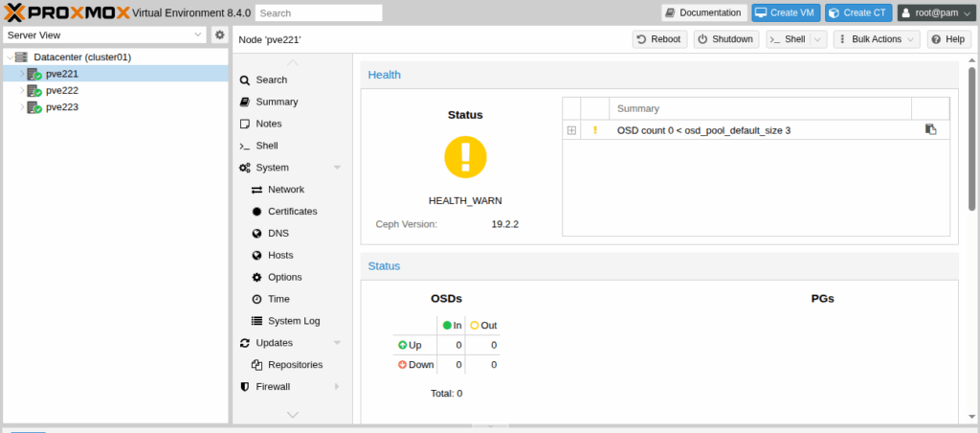Image resolution: width=980 pixels, height=433 pixels.
Task: Reboot the pve221 node
Action: coord(659,39)
